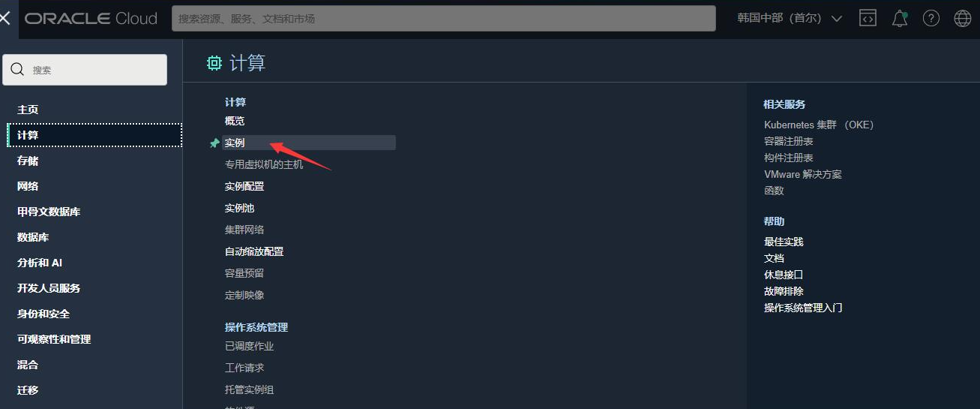Close the navigation menu with X icon

point(5,18)
